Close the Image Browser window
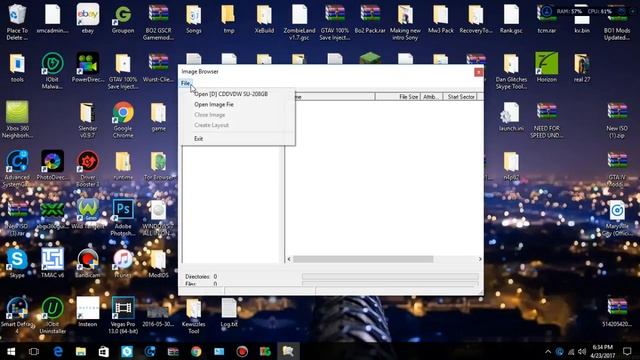The width and height of the screenshot is (640, 360). click(478, 72)
